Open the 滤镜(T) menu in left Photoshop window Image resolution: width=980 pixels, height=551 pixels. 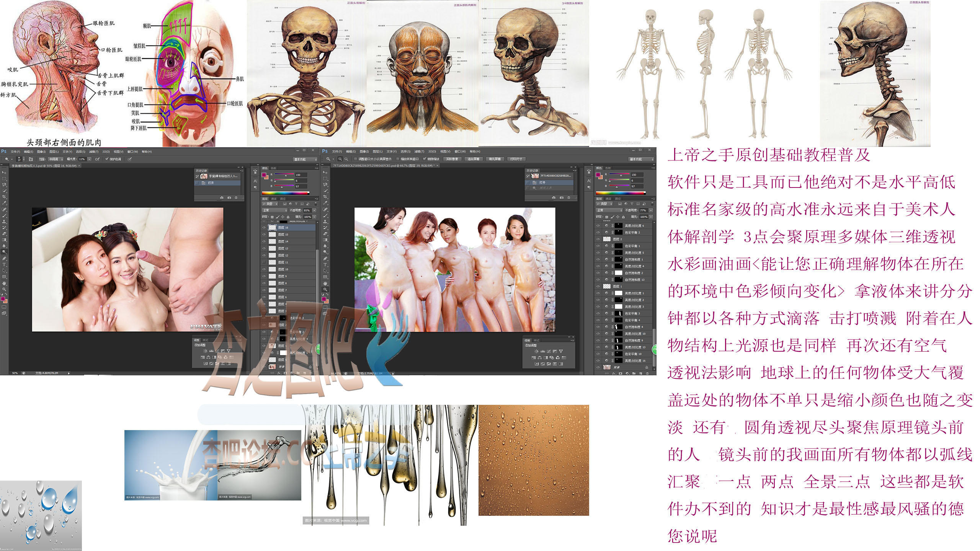pos(94,152)
